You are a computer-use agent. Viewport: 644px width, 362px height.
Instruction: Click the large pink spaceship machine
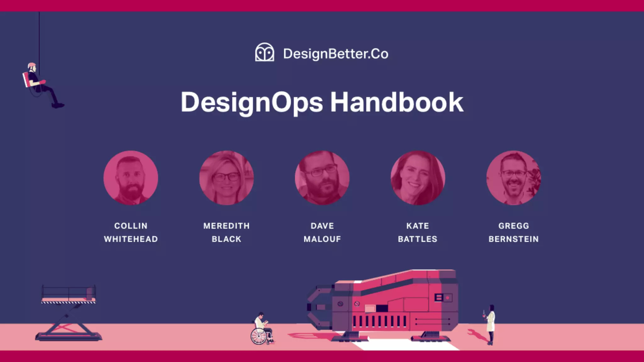tap(396, 302)
